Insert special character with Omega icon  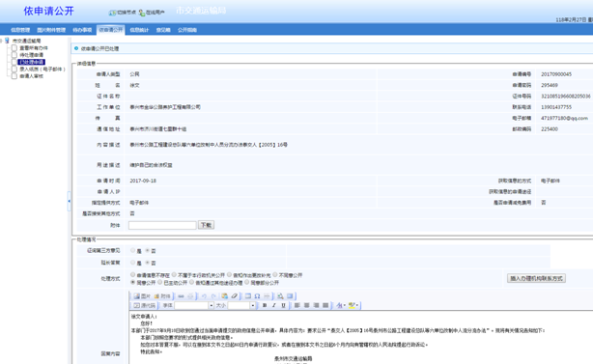click(257, 296)
